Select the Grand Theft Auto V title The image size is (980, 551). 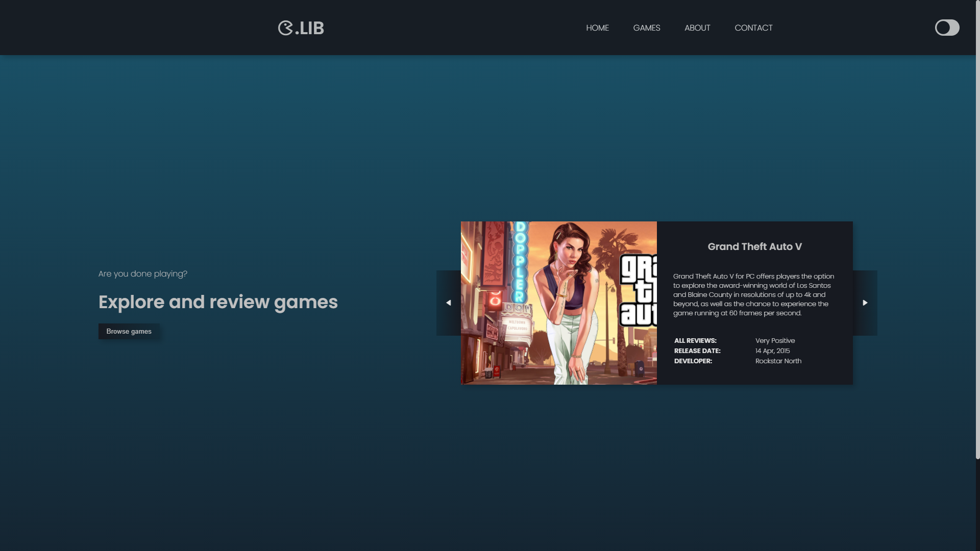click(754, 247)
